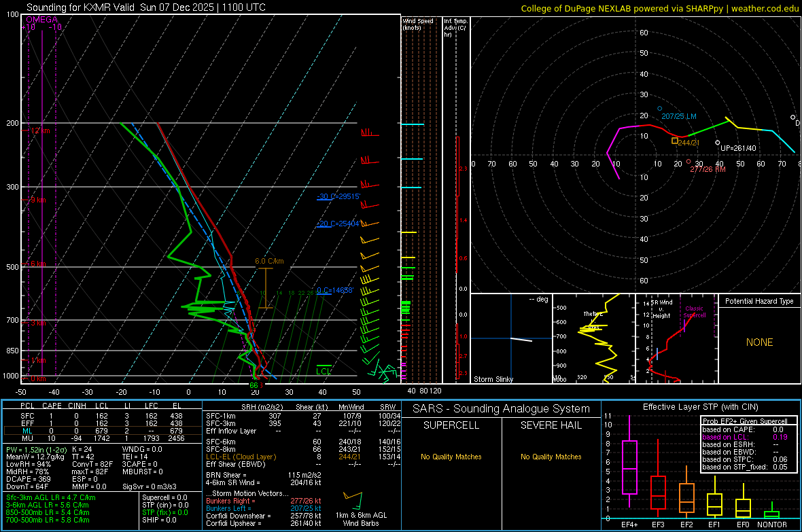
Task: Click the PW = 1.52in value
Action: click(x=35, y=449)
